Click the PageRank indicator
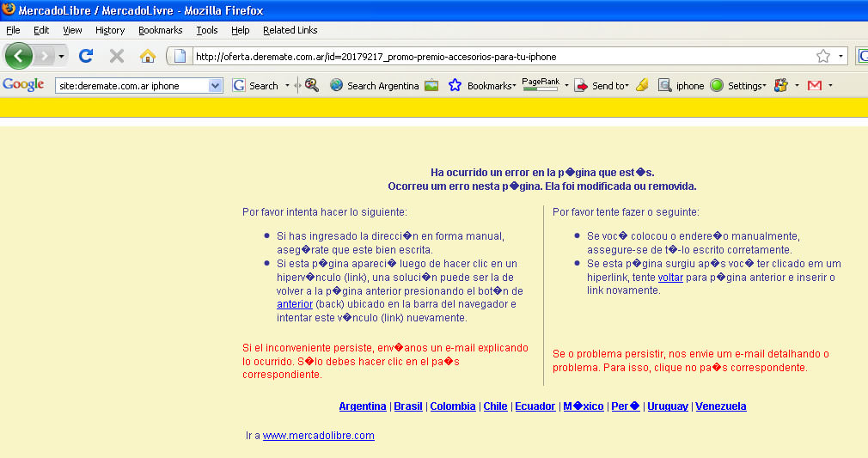 pos(541,84)
